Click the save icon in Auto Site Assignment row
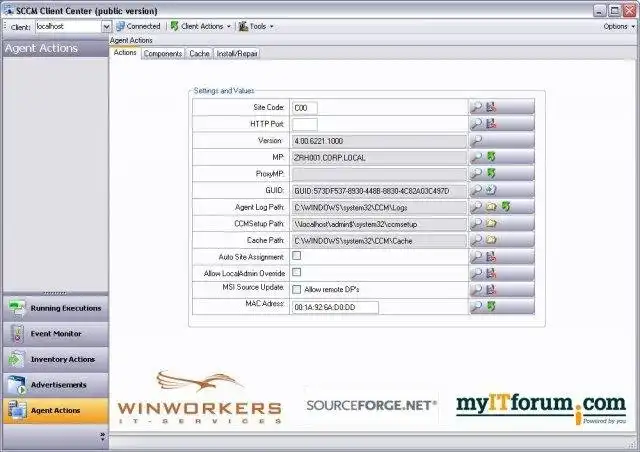The height and width of the screenshot is (452, 640). [491, 257]
